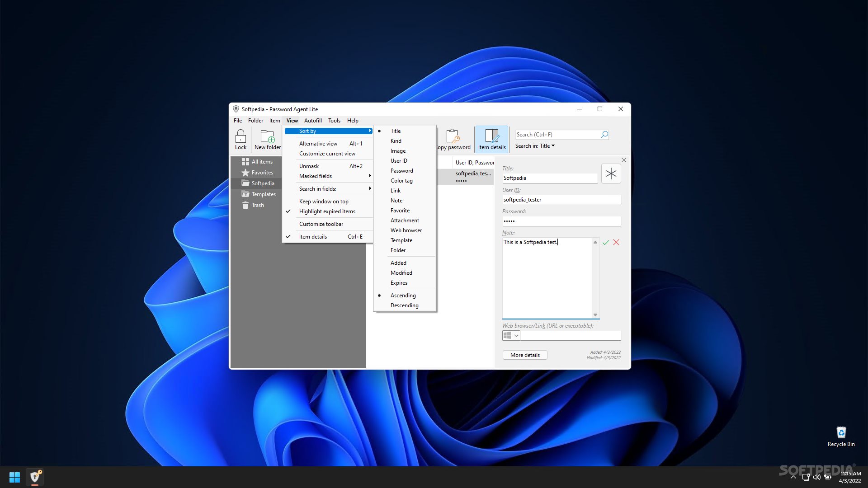The height and width of the screenshot is (488, 868).
Task: Open the Trash in sidebar
Action: point(252,205)
